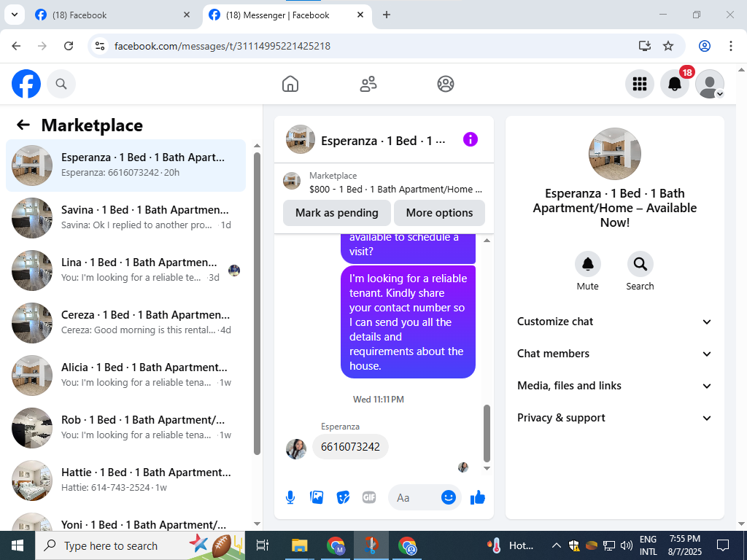Open the purple conversation info icon
Image resolution: width=747 pixels, height=560 pixels.
pos(471,139)
